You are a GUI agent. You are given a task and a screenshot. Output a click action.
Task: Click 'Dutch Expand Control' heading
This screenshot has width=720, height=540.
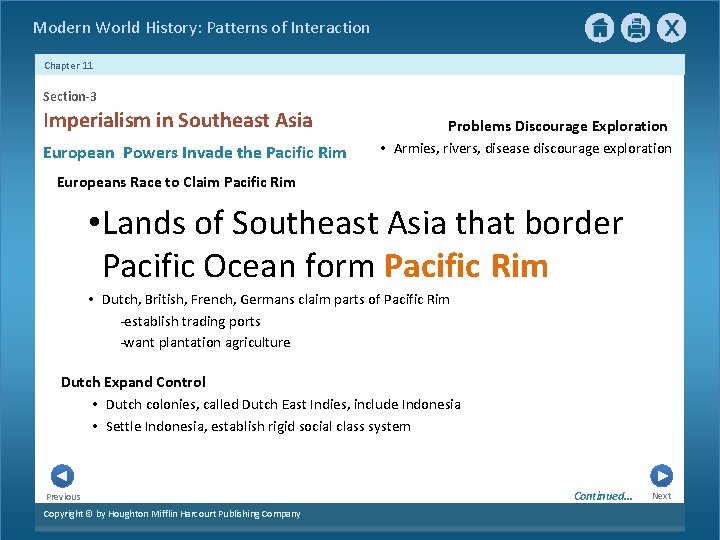[x=133, y=382]
